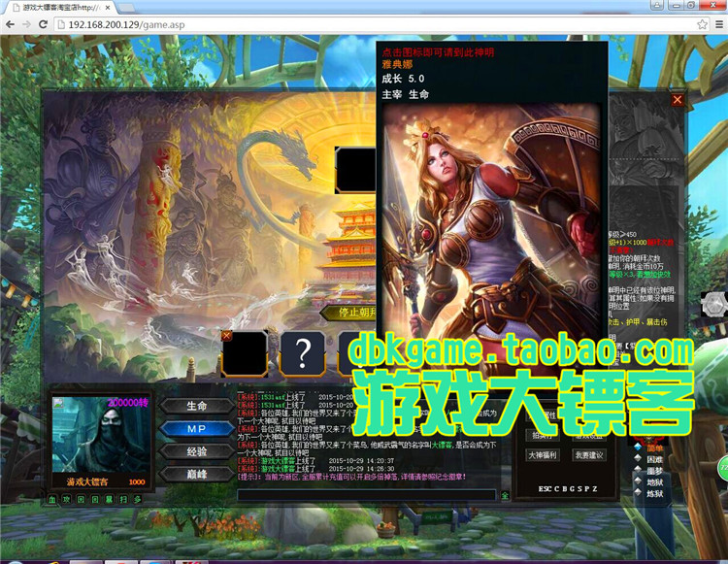728x564 pixels.
Task: Click the 回 icon right before 暴
Action: (x=95, y=500)
